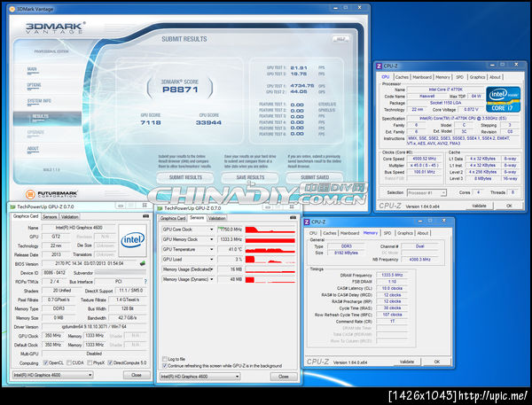Viewport: 532px width, 405px height.
Task: Click the GPU Temperature red history graph
Action: click(270, 250)
